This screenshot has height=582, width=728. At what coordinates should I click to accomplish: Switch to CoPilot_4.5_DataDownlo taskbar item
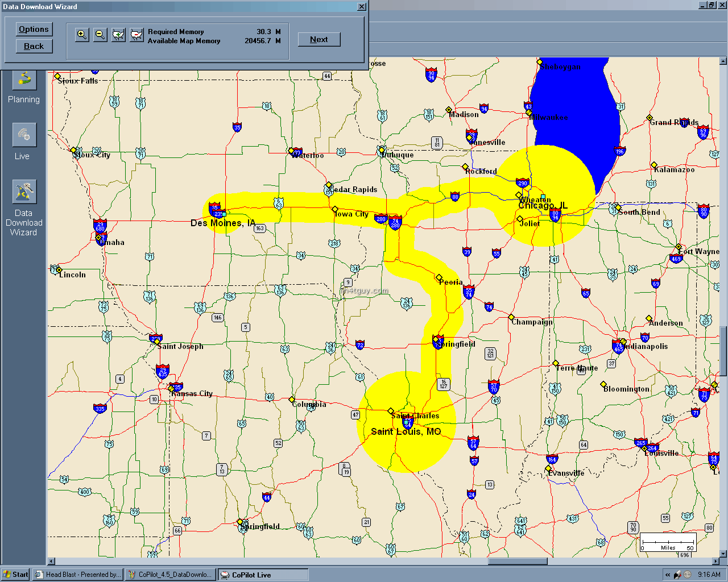(170, 575)
